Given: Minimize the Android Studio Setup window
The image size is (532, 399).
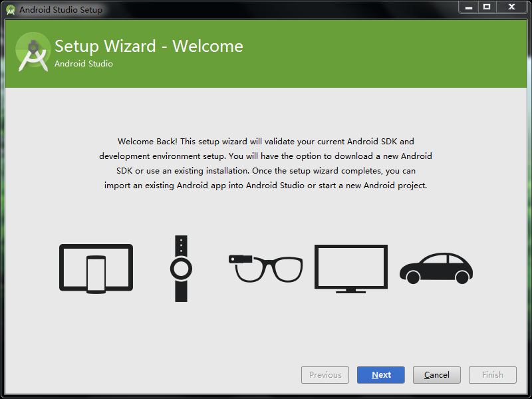Looking at the screenshot, I should (469, 7).
